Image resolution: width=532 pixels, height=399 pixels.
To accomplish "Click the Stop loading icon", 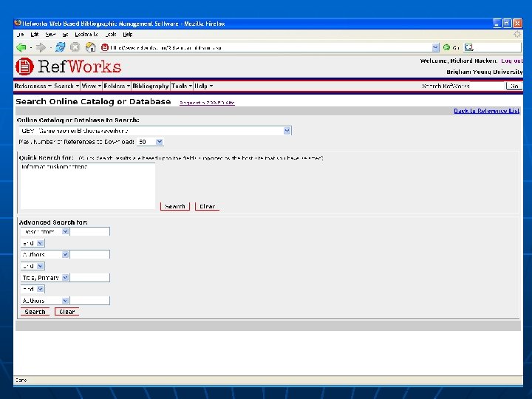I will pos(75,47).
